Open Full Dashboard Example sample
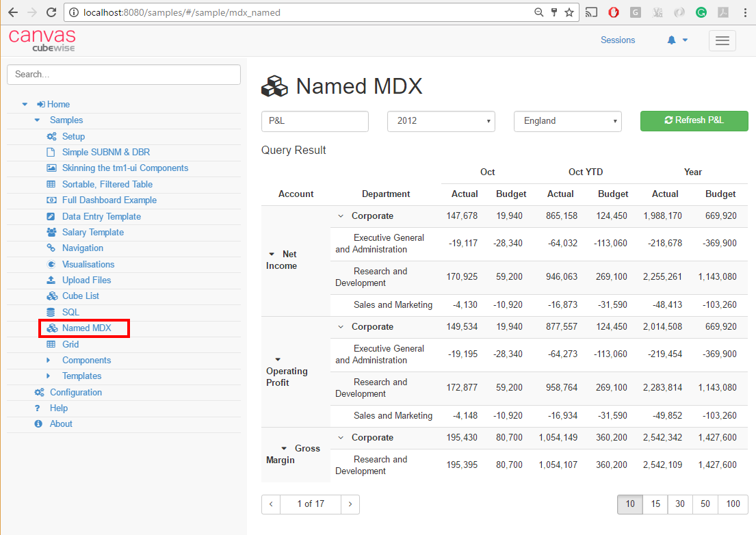Screen dimensions: 756x535 [x=109, y=200]
